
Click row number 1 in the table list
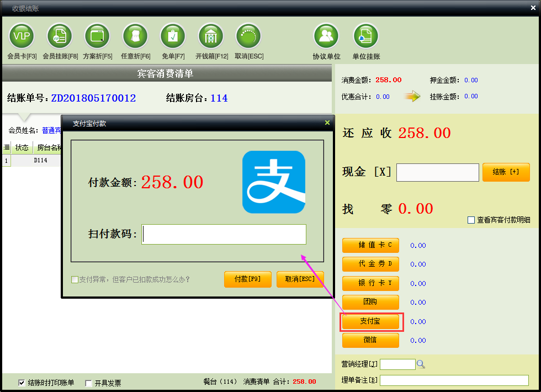pos(6,161)
